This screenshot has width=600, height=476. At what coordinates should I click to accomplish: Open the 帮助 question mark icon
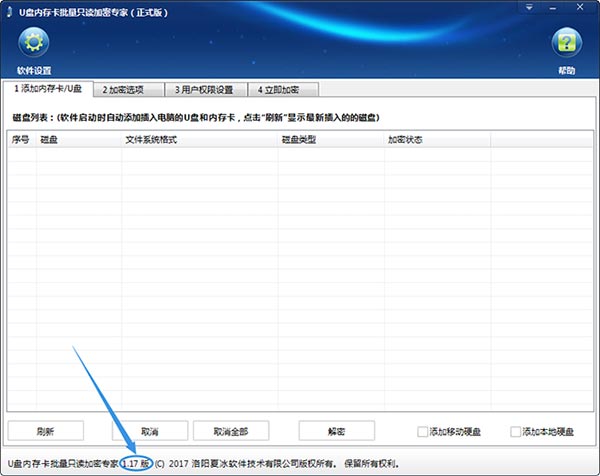click(x=567, y=42)
